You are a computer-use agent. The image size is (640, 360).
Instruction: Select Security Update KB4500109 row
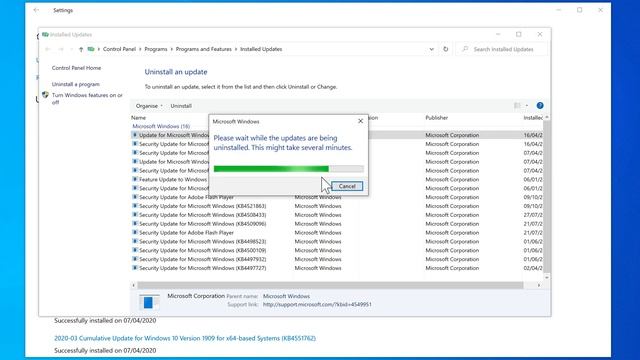tap(337, 250)
